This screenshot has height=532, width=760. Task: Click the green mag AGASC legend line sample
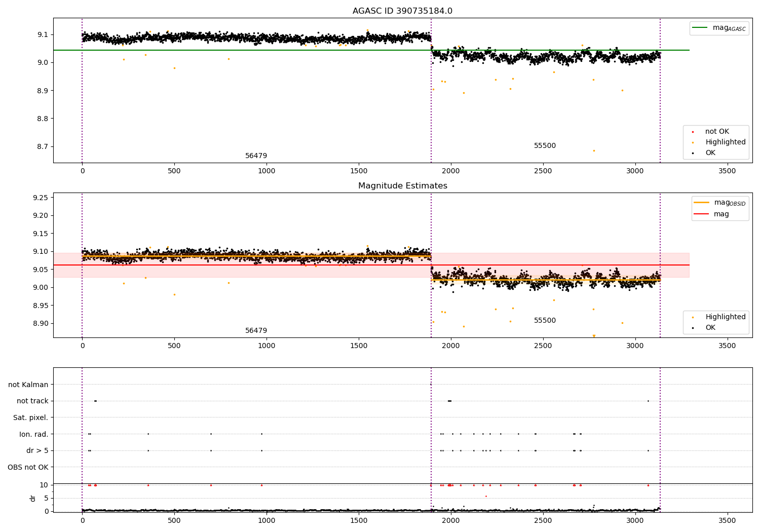700,28
